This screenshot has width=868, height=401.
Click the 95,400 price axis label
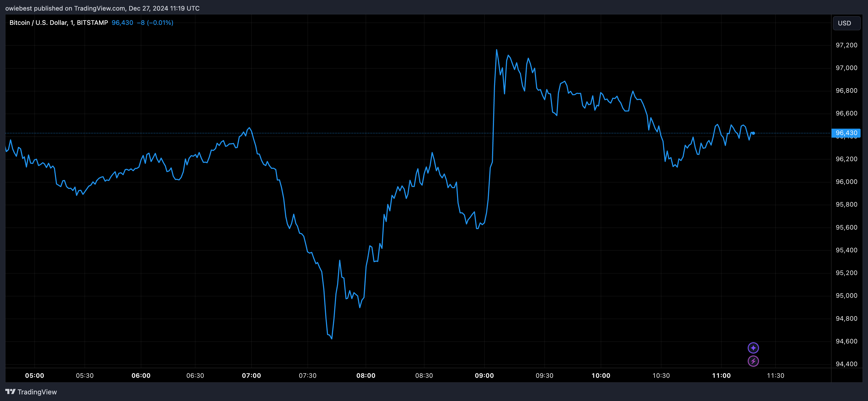click(846, 250)
